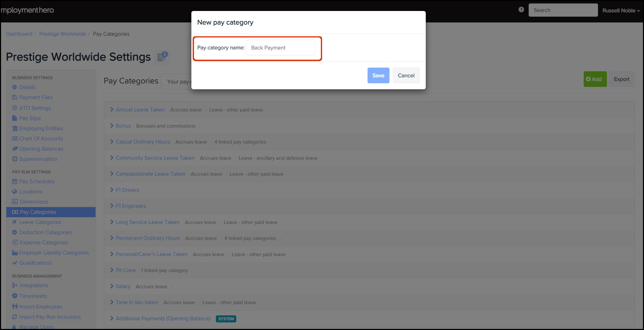The height and width of the screenshot is (330, 644).
Task: Click the Pay category name field
Action: pos(280,48)
